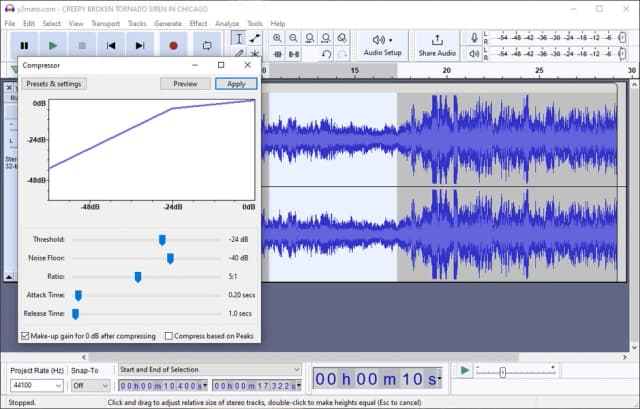Click the Release Time slider handle
This screenshot has height=409, width=640.
pos(75,314)
